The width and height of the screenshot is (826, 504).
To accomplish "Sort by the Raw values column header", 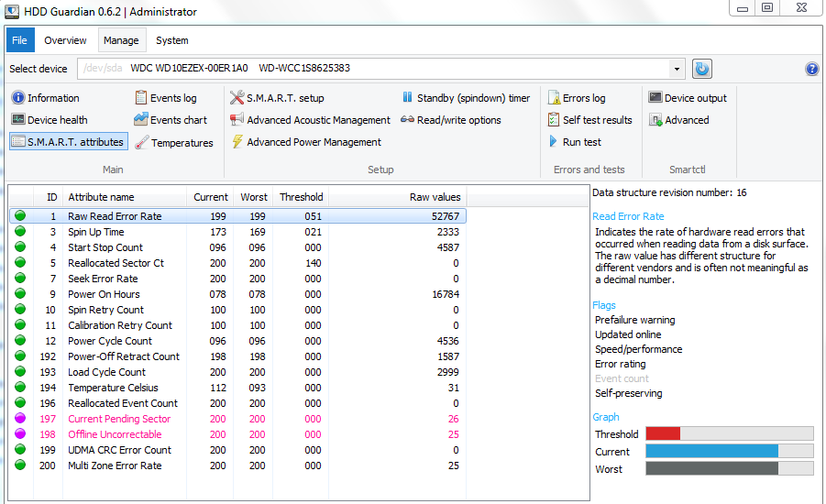I will 435,197.
